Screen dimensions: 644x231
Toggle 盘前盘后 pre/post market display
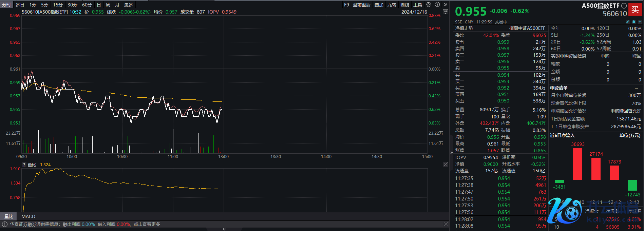click(x=362, y=5)
